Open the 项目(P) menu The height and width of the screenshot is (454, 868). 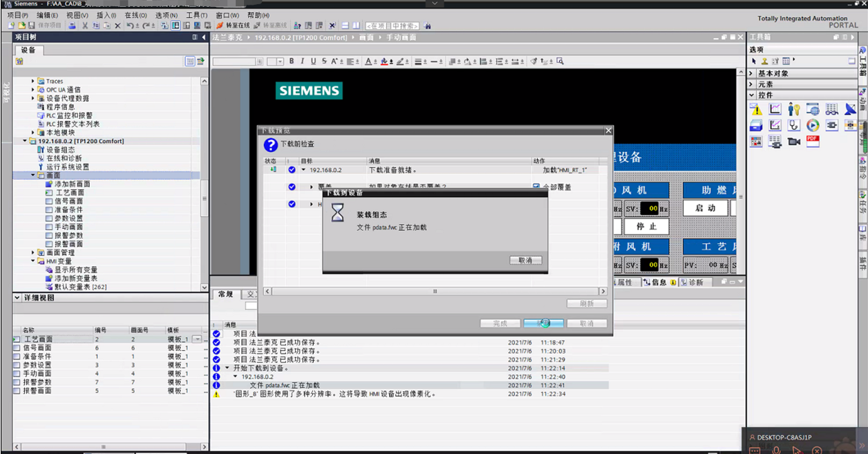tap(17, 15)
